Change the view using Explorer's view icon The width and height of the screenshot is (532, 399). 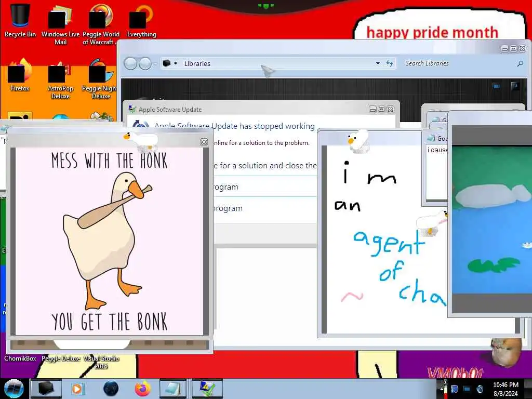tap(496, 86)
